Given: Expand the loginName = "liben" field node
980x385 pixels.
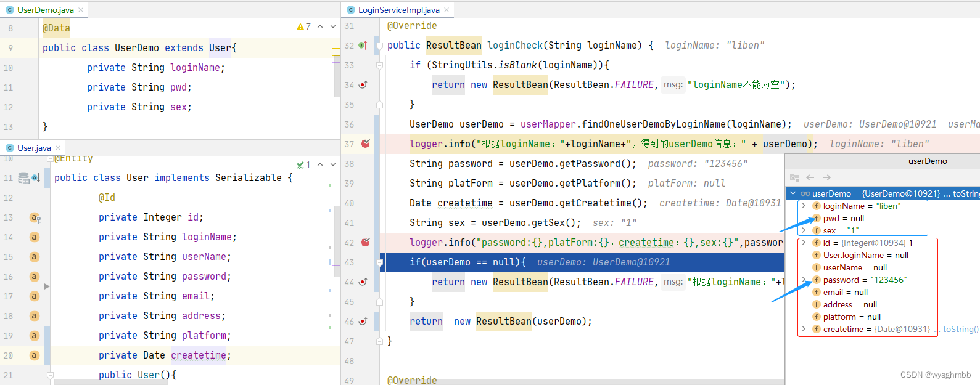Looking at the screenshot, I should click(804, 206).
